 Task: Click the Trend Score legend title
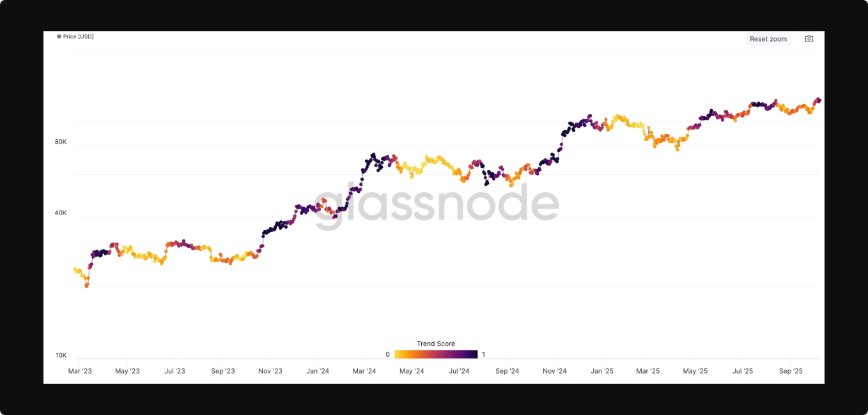point(436,343)
